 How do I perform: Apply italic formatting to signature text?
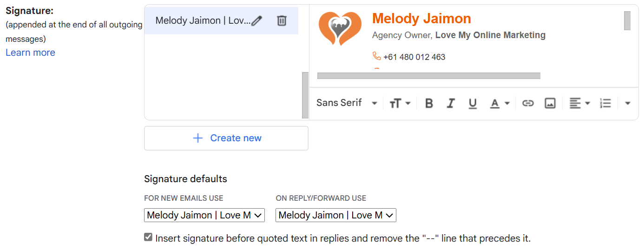point(450,103)
